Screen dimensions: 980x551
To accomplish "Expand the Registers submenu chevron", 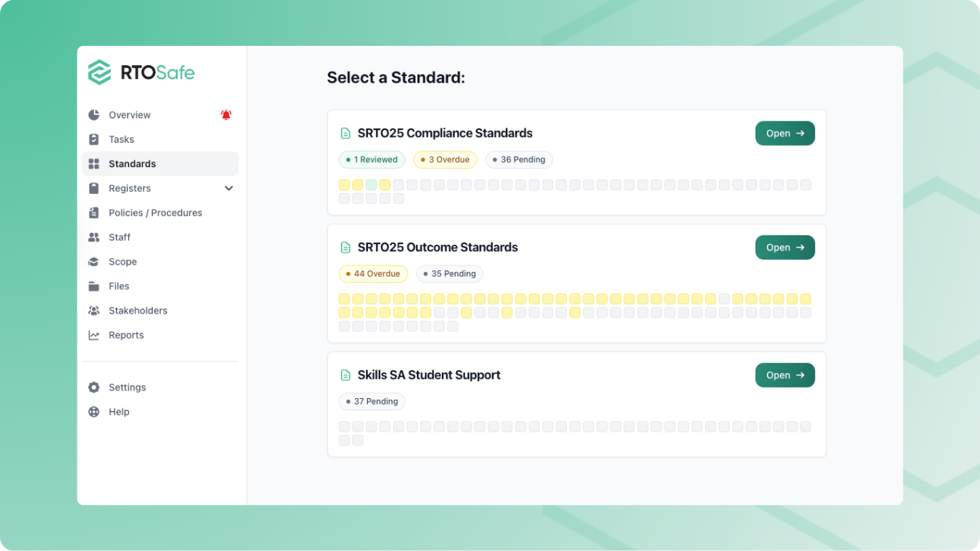I will coord(229,189).
